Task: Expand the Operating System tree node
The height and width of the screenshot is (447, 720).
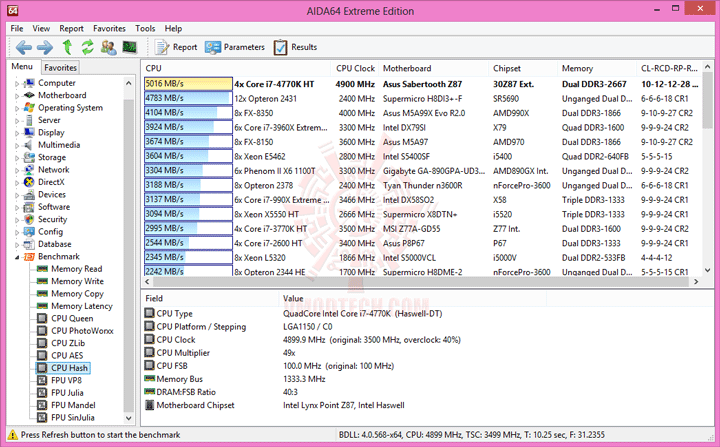Action: [17, 108]
